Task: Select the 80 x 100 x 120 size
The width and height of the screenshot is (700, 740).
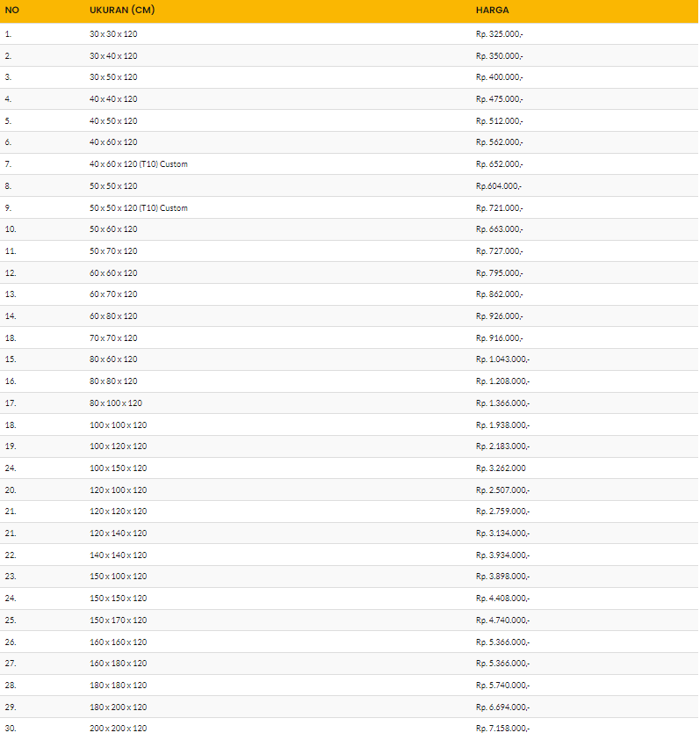Action: [116, 403]
